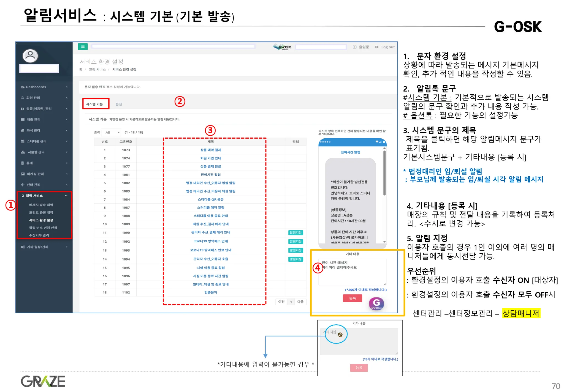Click 알림지정 button for row 1090
The height and width of the screenshot is (392, 564).
click(295, 233)
